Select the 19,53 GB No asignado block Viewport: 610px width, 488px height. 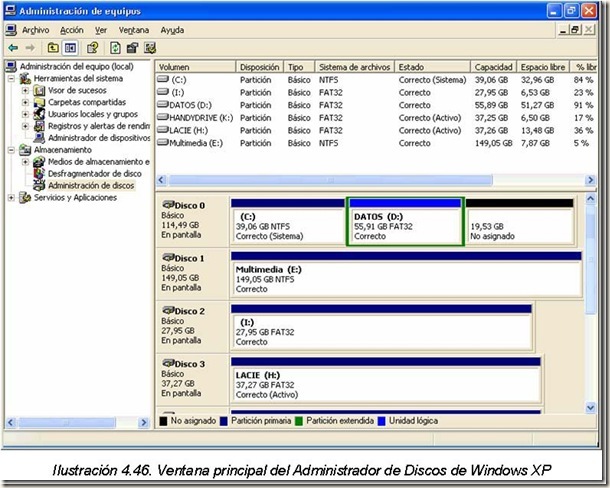(x=520, y=222)
